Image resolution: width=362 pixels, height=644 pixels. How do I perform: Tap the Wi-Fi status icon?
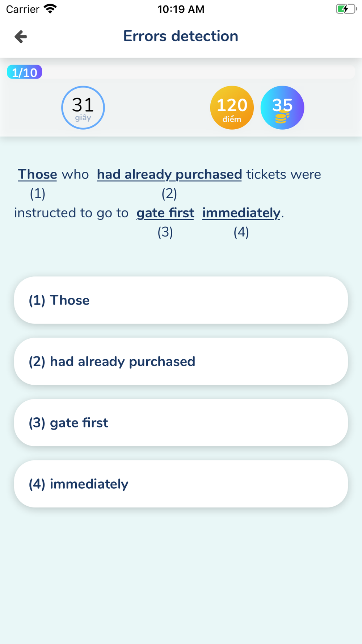[50, 9]
